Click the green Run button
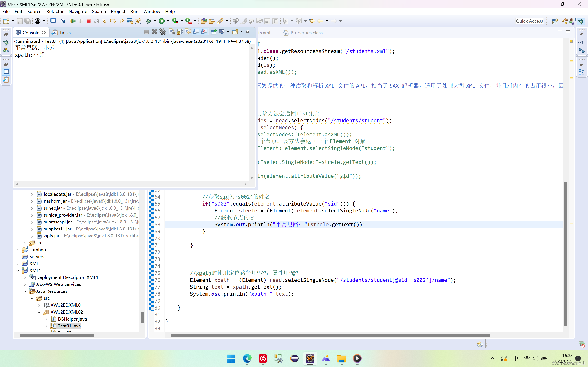 [x=161, y=21]
